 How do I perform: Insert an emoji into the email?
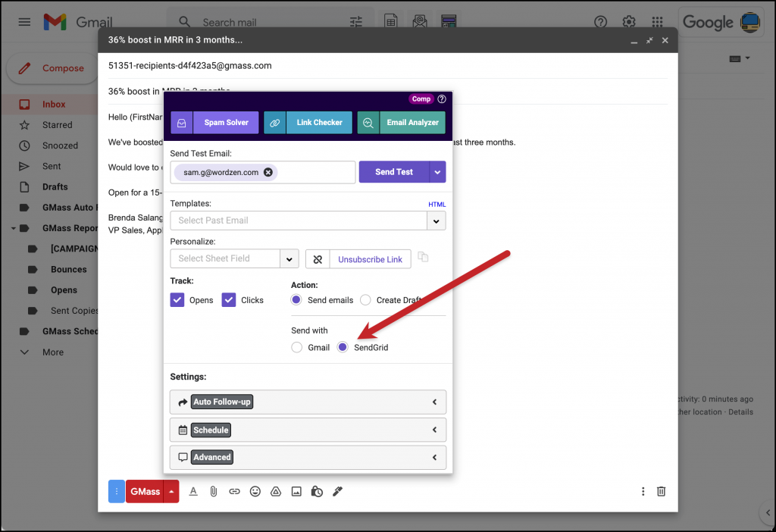pos(255,491)
